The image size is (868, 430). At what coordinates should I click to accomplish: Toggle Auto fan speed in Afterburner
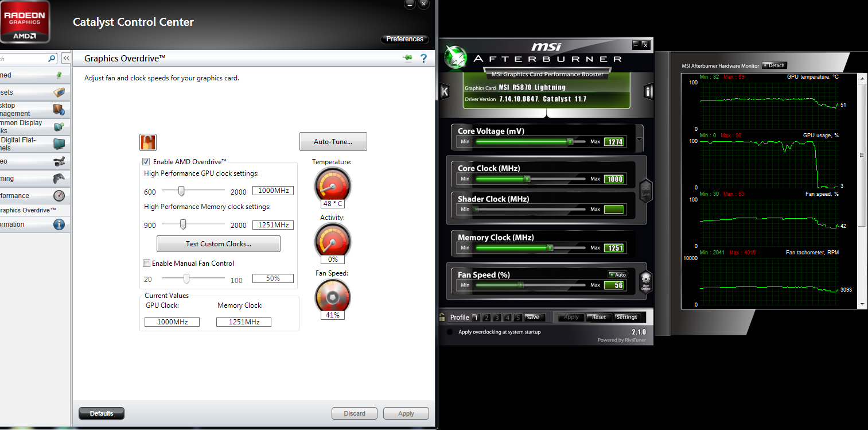click(x=618, y=274)
